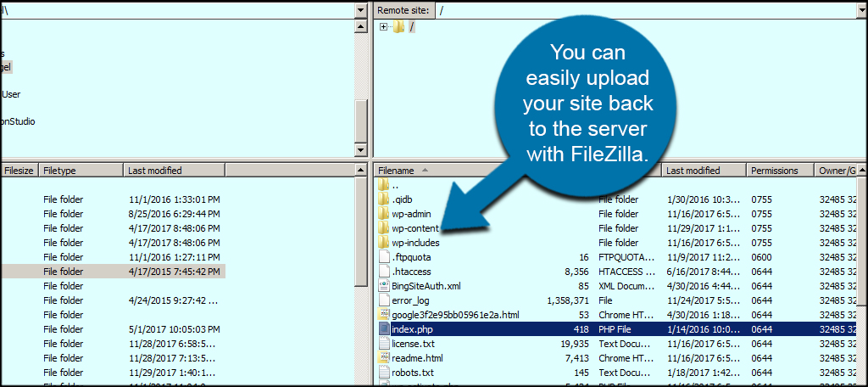Expand the root folder in remote tree
The width and height of the screenshot is (868, 387).
383,27
